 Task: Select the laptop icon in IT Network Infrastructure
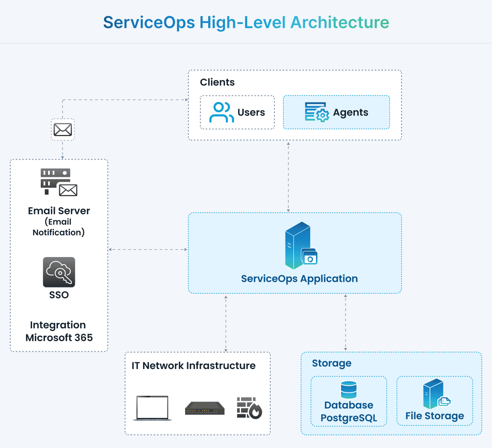[x=151, y=408]
